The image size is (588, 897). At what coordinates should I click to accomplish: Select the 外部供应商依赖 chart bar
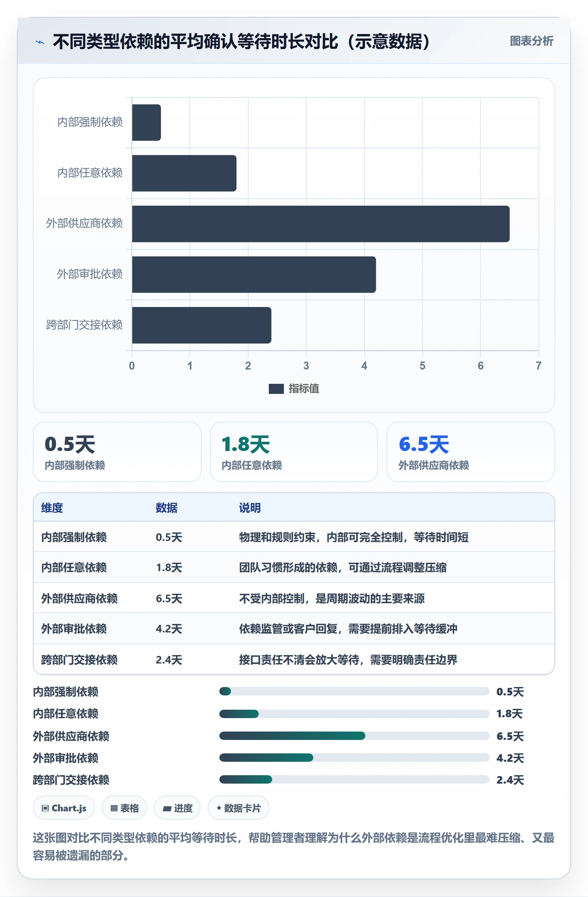point(320,224)
